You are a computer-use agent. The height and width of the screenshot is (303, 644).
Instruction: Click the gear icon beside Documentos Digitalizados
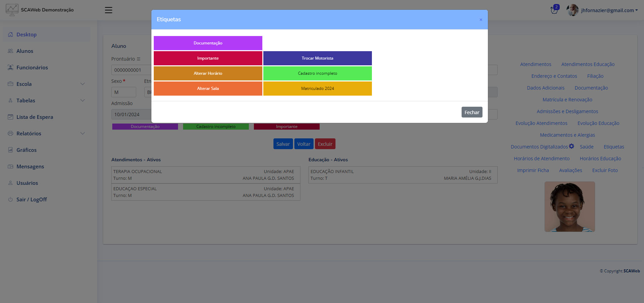572,146
